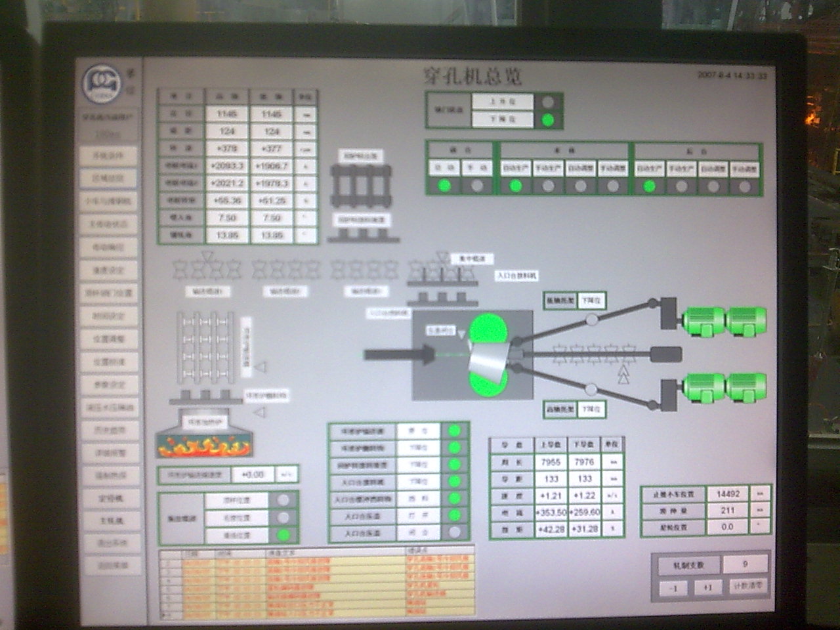Select the upper green piercing roll

tap(488, 329)
